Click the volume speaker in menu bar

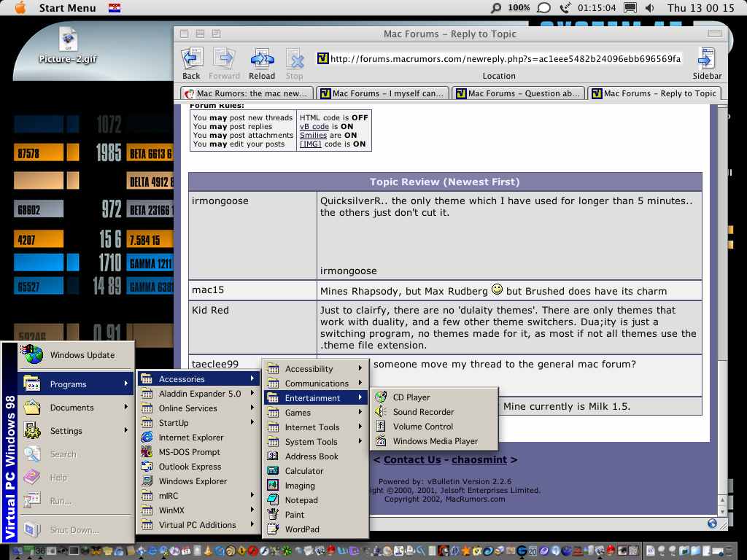tap(650, 7)
